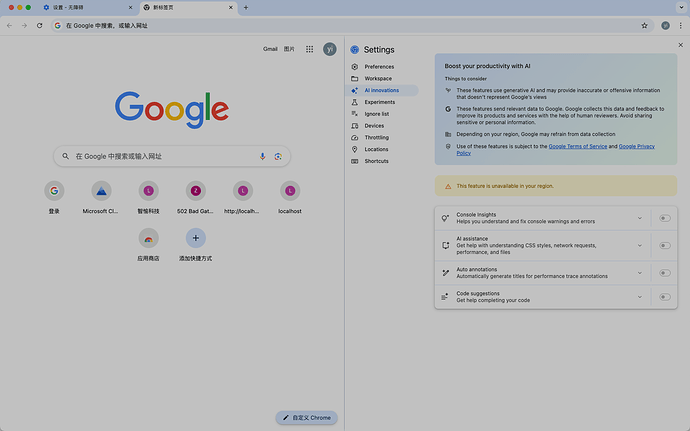
Task: Open the Gmail link
Action: pos(270,49)
